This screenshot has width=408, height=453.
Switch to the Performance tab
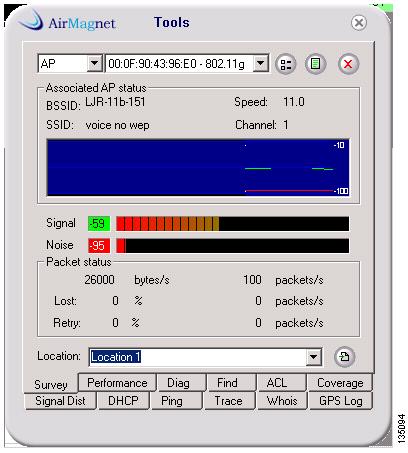pyautogui.click(x=117, y=383)
